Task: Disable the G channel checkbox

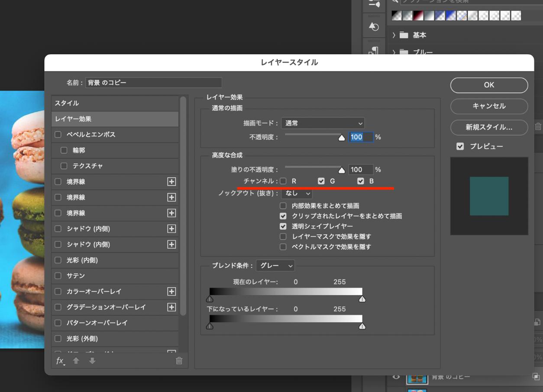Action: (x=321, y=181)
